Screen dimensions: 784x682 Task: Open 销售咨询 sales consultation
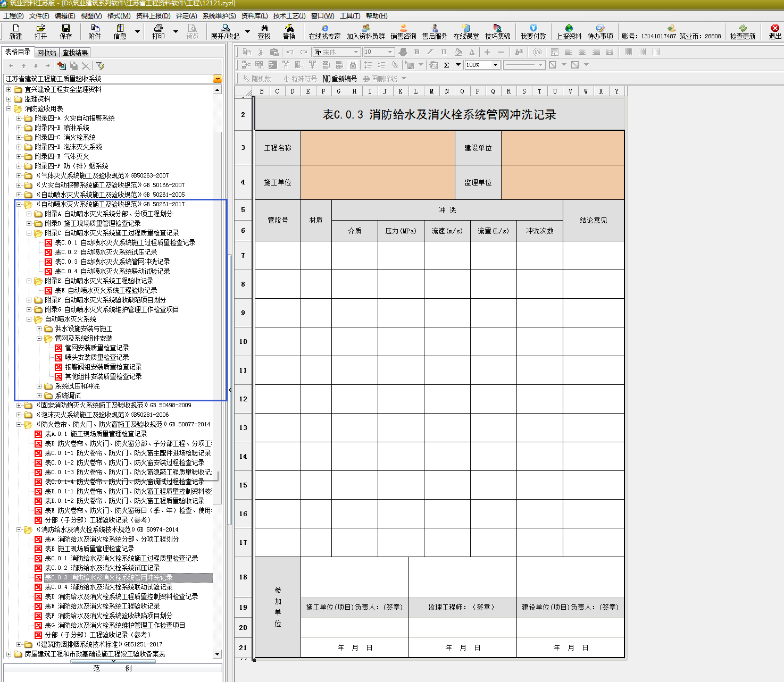(403, 32)
